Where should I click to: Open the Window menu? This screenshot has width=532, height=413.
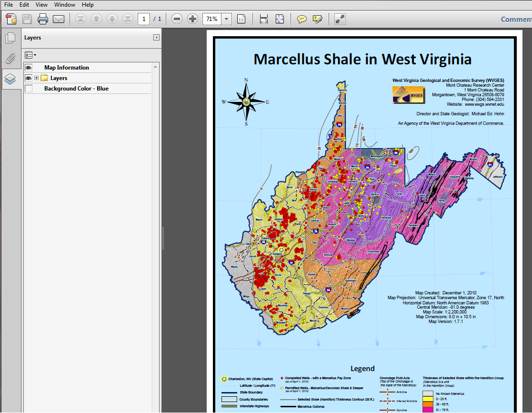pyautogui.click(x=64, y=5)
